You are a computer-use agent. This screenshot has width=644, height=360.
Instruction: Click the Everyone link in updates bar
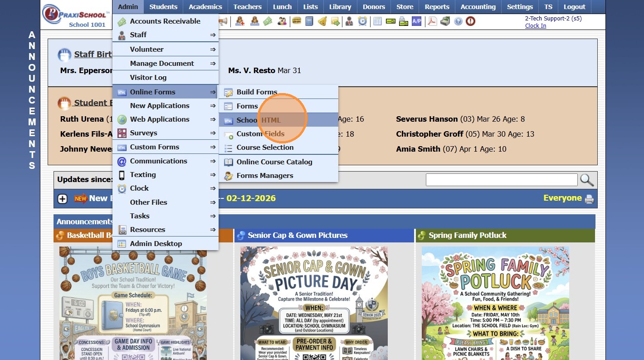562,198
